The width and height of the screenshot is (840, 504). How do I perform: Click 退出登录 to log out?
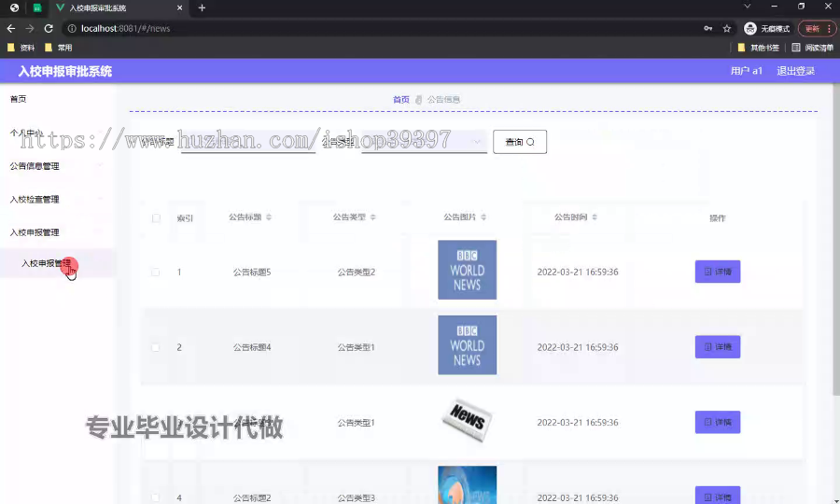pos(795,71)
